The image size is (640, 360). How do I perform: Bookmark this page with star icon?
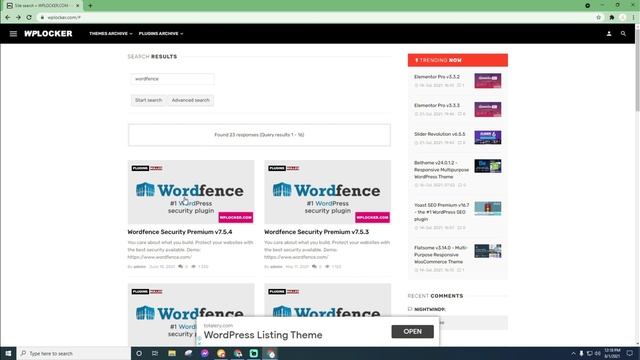598,18
